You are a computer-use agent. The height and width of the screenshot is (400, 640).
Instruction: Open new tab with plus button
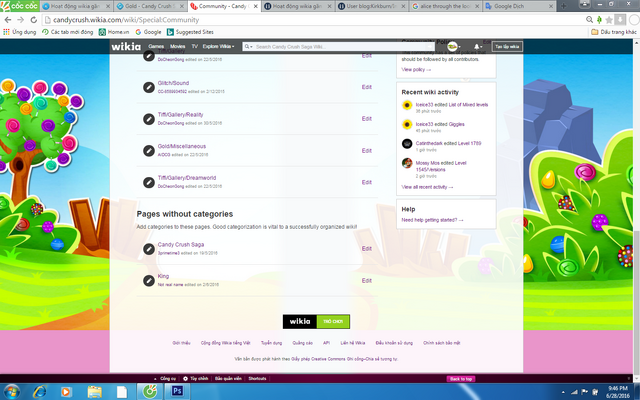point(564,6)
